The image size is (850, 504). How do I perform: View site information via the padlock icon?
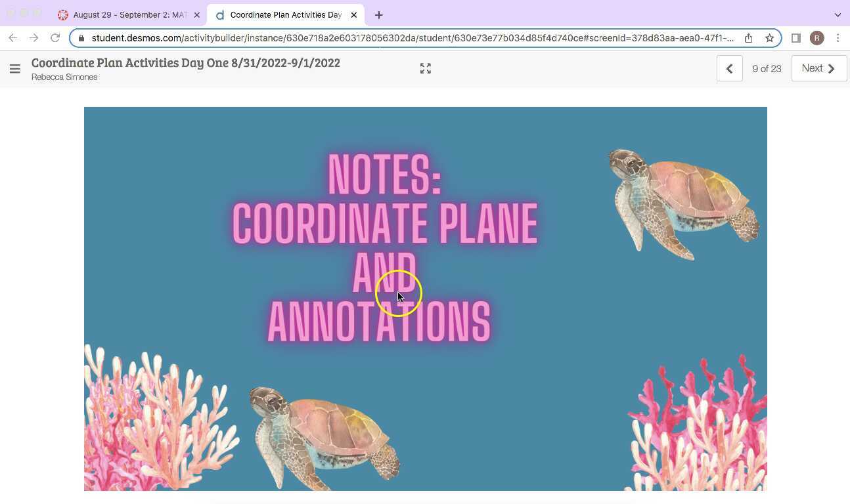point(81,37)
